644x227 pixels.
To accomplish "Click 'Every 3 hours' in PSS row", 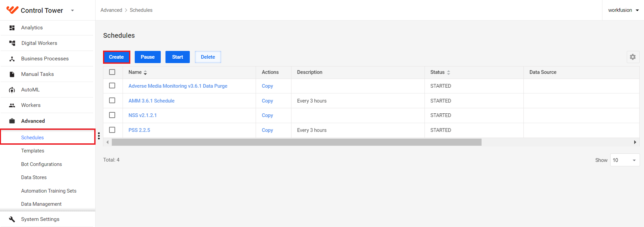I will 312,130.
